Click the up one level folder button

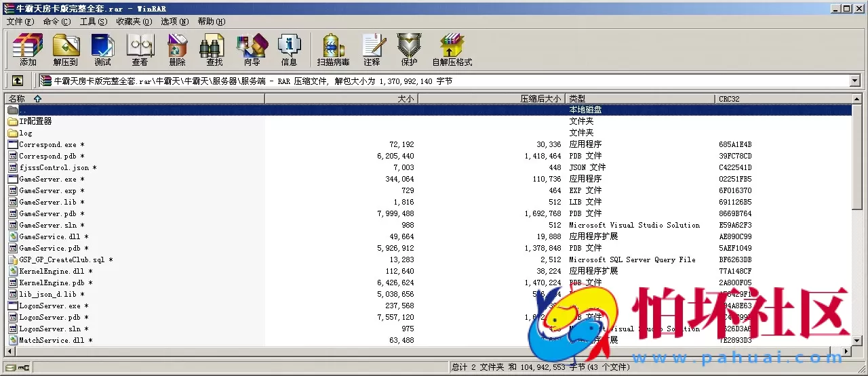(18, 81)
